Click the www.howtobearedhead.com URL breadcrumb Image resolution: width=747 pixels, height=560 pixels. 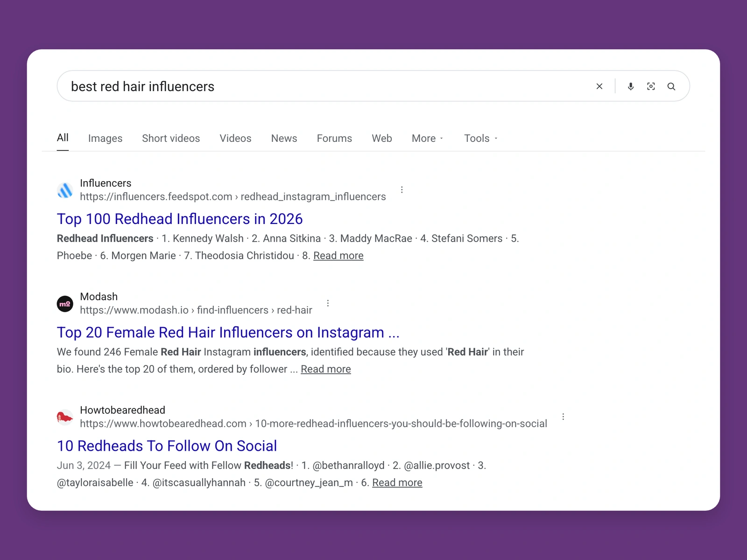pos(313,423)
